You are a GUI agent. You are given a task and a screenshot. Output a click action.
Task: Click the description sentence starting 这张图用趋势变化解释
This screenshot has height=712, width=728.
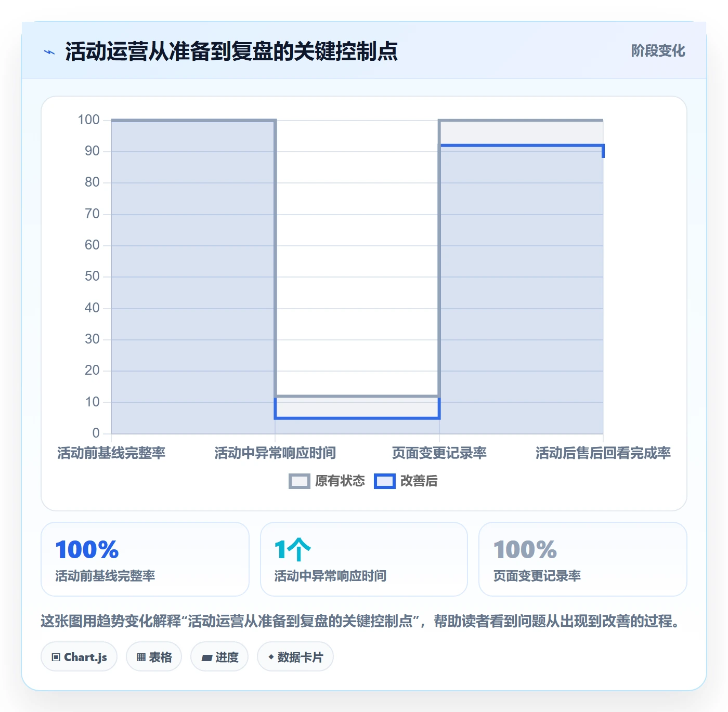[x=360, y=621]
